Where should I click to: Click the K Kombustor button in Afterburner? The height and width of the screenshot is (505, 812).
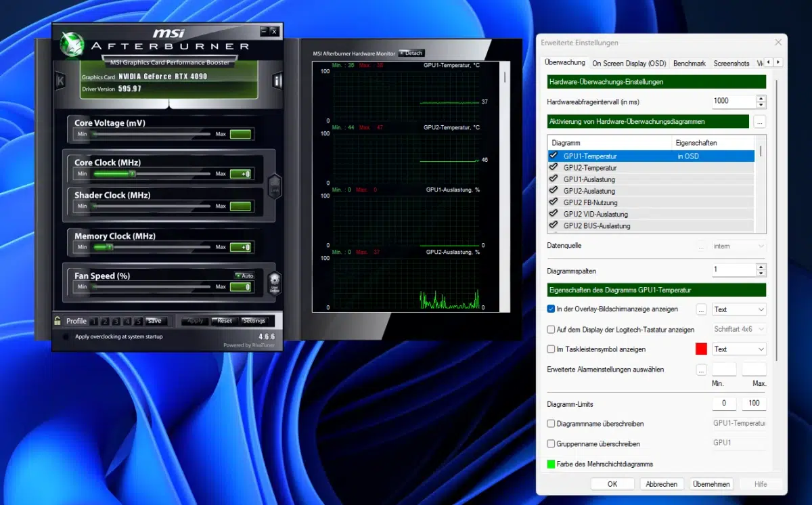60,81
